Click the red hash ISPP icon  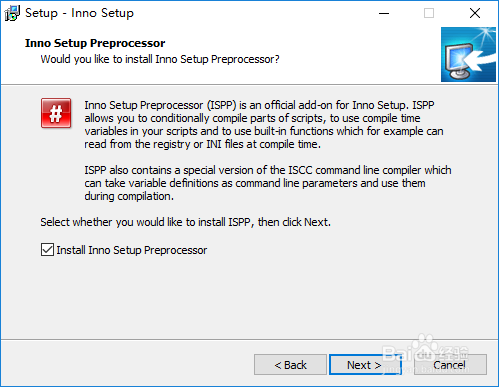tap(56, 113)
